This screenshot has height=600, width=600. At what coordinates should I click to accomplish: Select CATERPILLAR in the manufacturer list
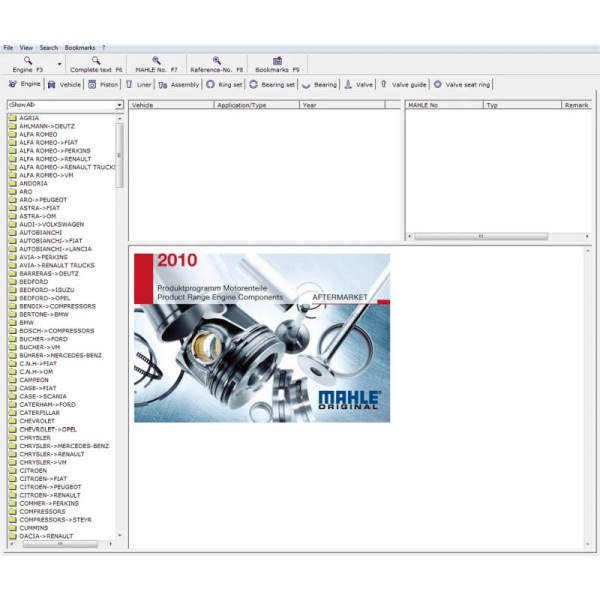pyautogui.click(x=39, y=413)
